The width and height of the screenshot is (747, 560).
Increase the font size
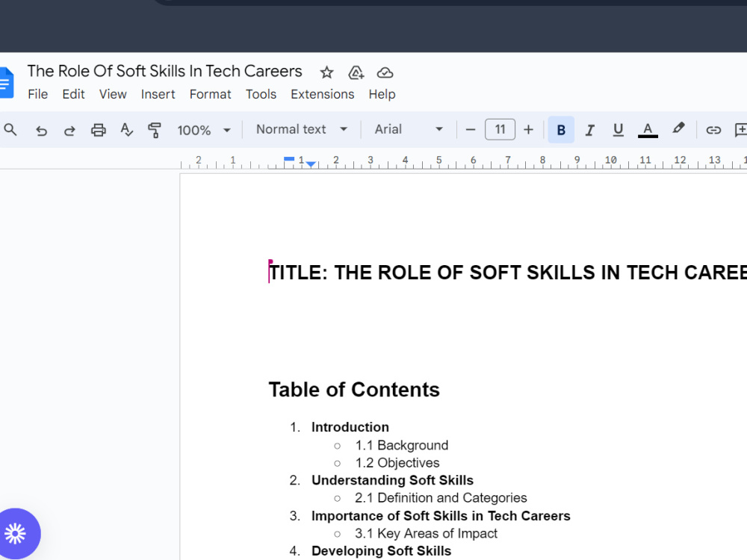(528, 129)
